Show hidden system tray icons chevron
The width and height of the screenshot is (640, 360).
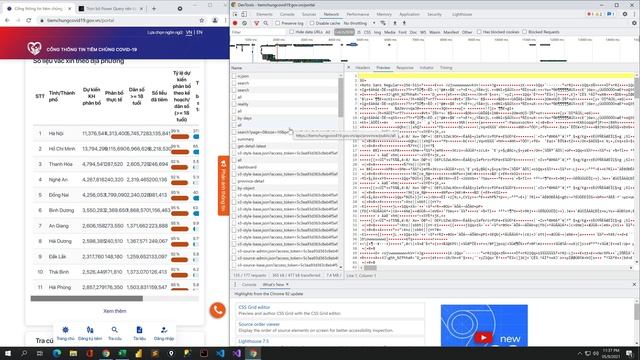point(580,353)
